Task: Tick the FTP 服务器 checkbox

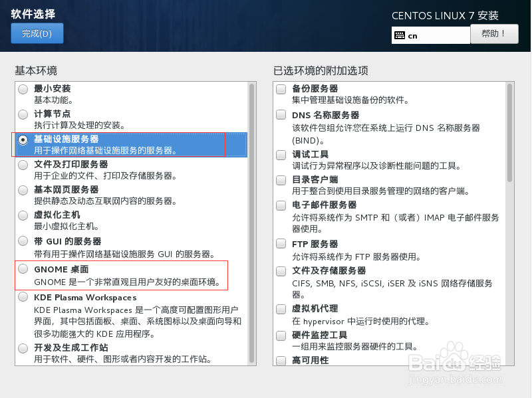Action: coord(281,243)
